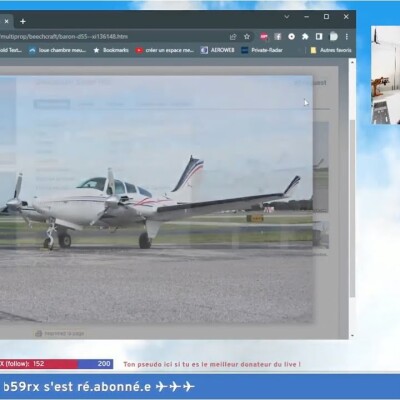The height and width of the screenshot is (400, 400).
Task: Open the tab search chevron
Action: click(287, 17)
